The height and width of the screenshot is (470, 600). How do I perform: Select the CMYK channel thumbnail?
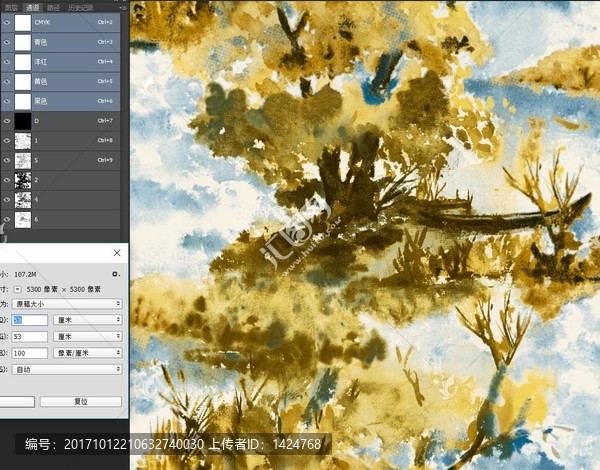(x=23, y=23)
